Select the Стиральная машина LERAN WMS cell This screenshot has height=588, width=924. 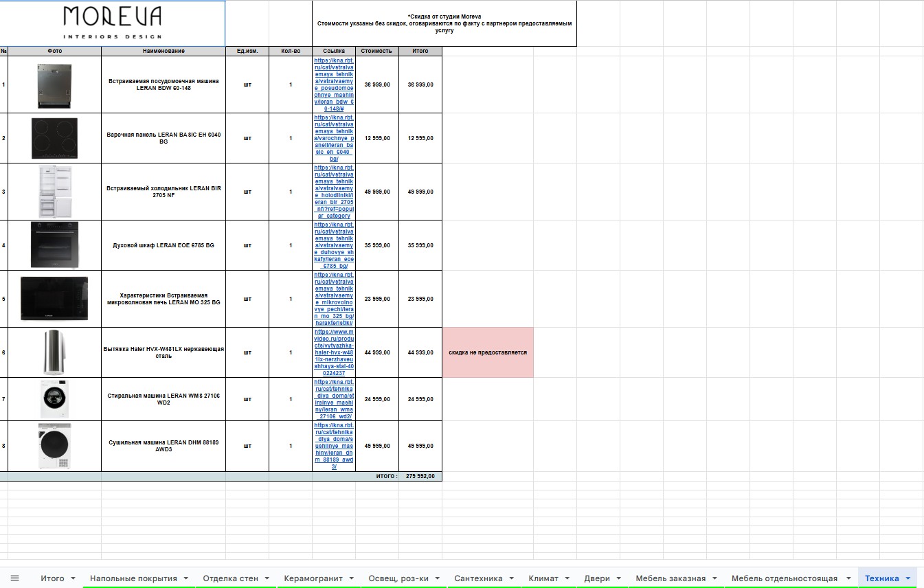point(164,399)
